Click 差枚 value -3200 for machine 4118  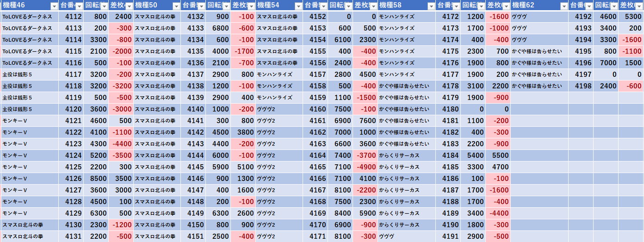[121, 86]
